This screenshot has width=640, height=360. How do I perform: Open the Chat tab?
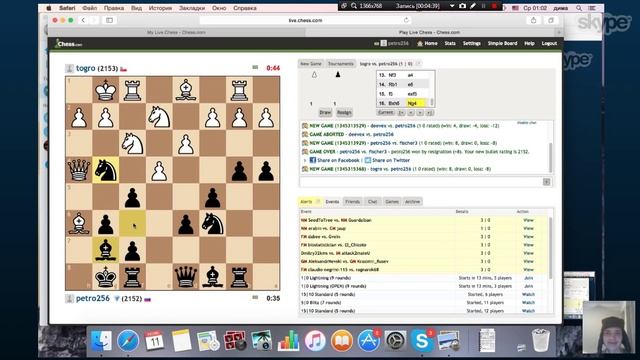(372, 202)
